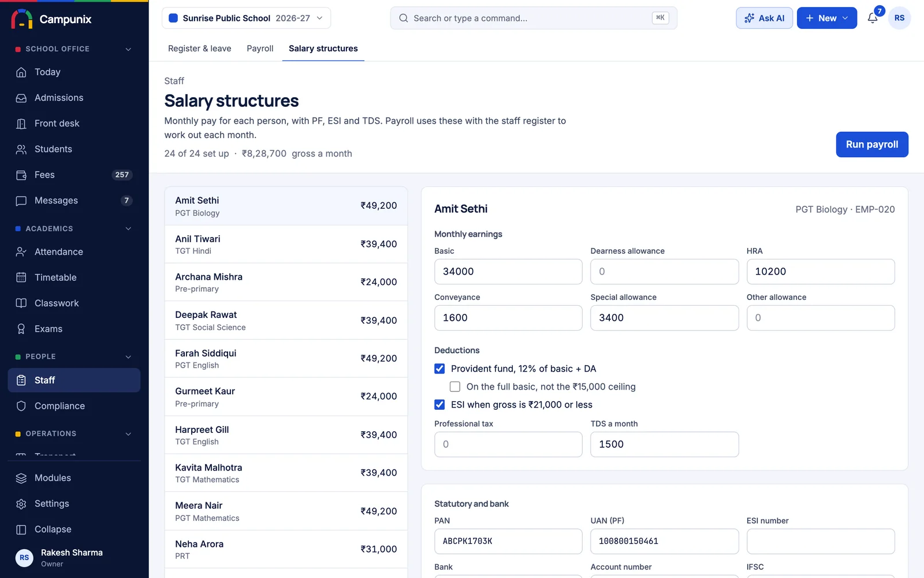This screenshot has width=924, height=578.
Task: Open the New button dropdown
Action: click(x=826, y=18)
